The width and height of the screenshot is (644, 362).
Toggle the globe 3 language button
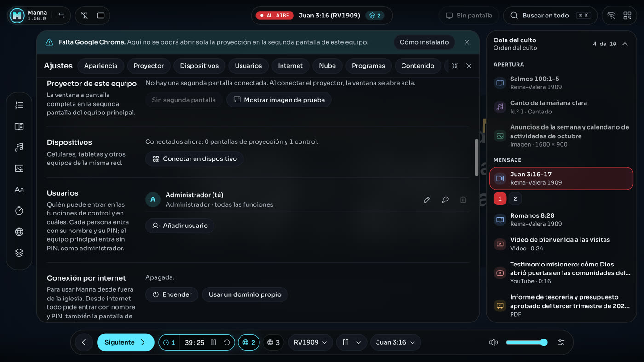pos(273,342)
